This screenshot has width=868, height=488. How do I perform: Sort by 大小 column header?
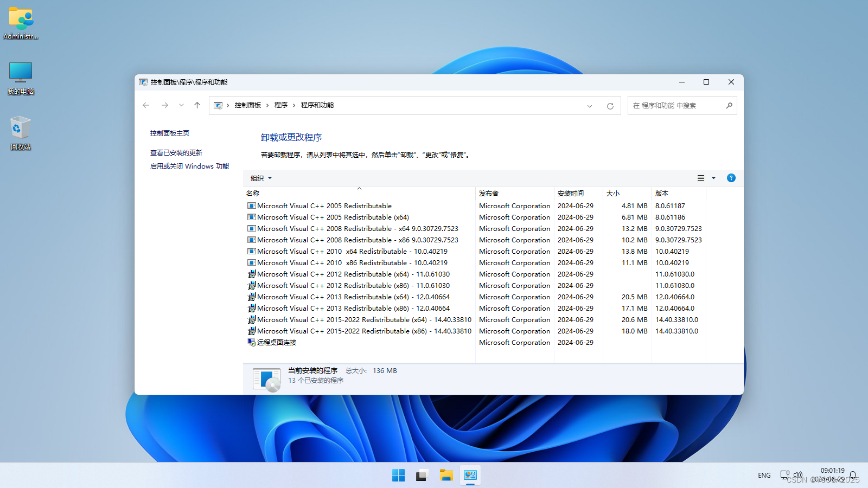click(627, 193)
